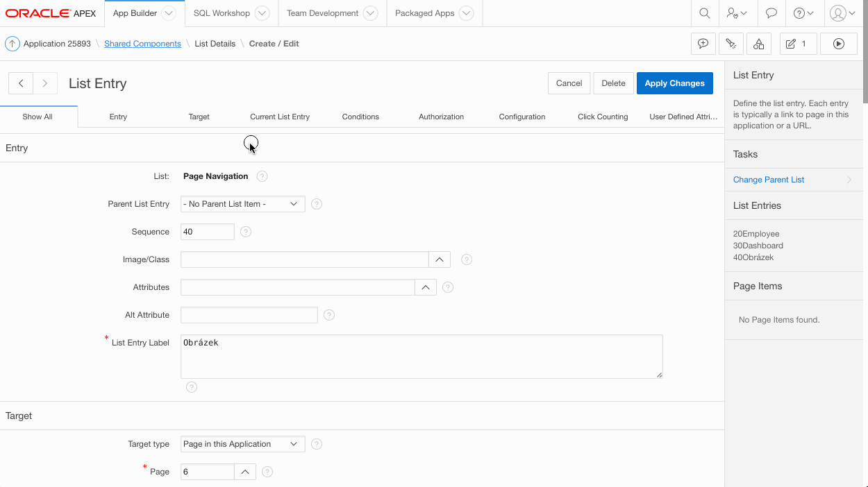Image resolution: width=868 pixels, height=487 pixels.
Task: Follow the Shared Components breadcrumb link
Action: (142, 44)
